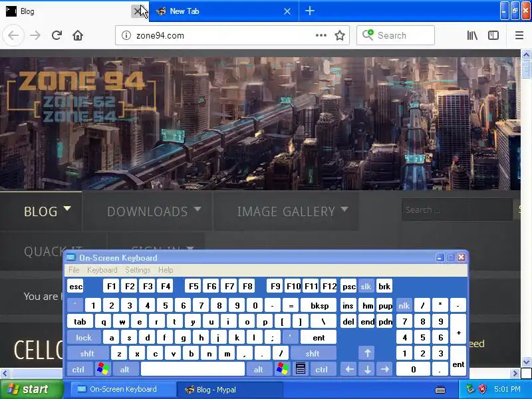Close the New Tab tab

click(x=287, y=11)
